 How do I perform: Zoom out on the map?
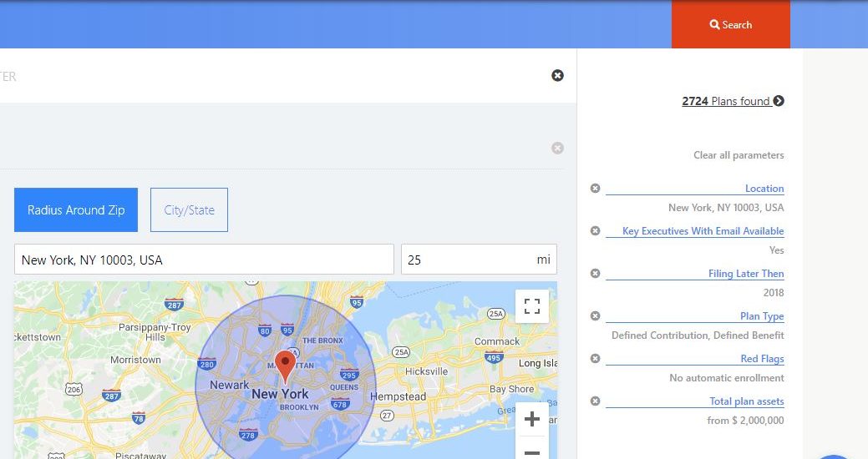pos(532,452)
